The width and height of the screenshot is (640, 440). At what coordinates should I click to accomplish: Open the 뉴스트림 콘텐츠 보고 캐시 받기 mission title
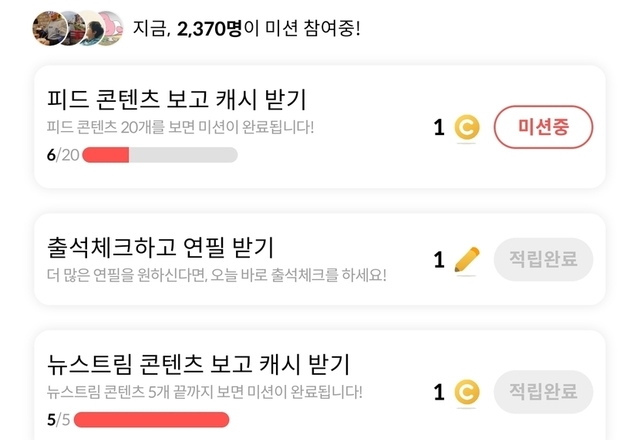197,364
